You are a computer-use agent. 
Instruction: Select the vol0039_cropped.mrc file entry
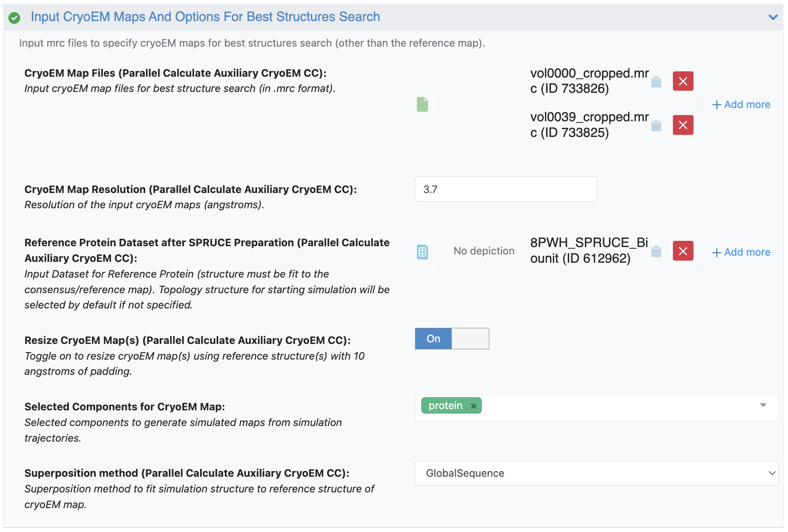[589, 125]
